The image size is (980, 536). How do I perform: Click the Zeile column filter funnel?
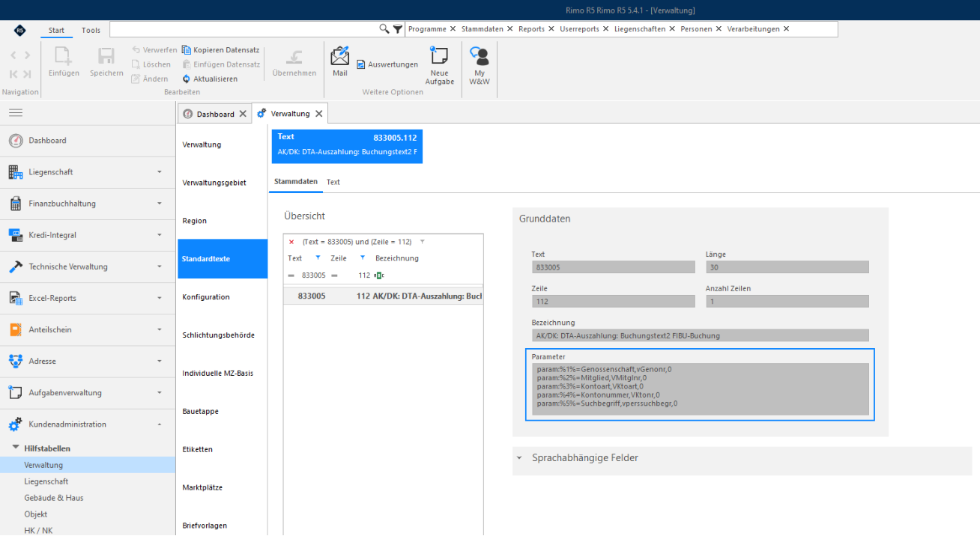[x=363, y=258]
